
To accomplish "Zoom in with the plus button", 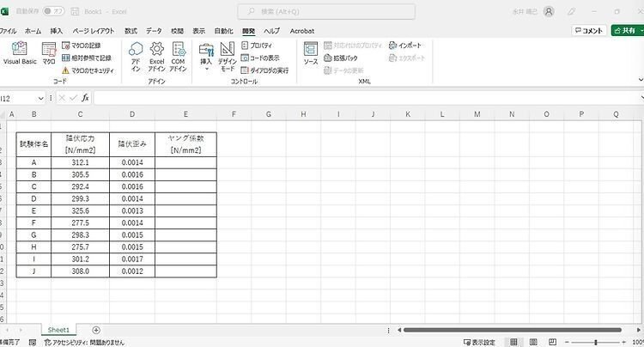I will pos(624,342).
